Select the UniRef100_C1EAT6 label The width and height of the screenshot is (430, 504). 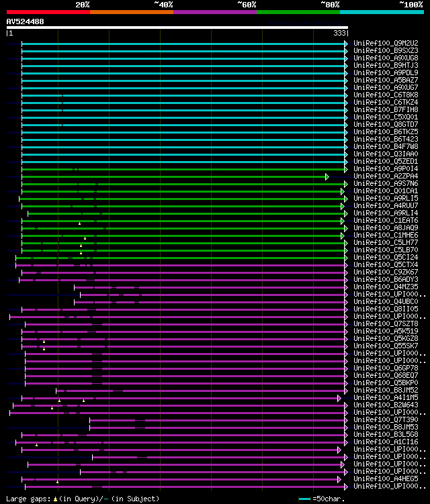[386, 221]
